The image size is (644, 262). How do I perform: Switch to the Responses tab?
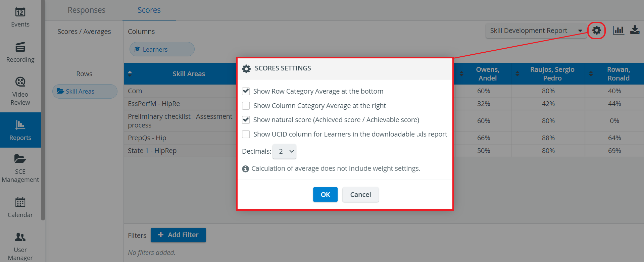[87, 10]
